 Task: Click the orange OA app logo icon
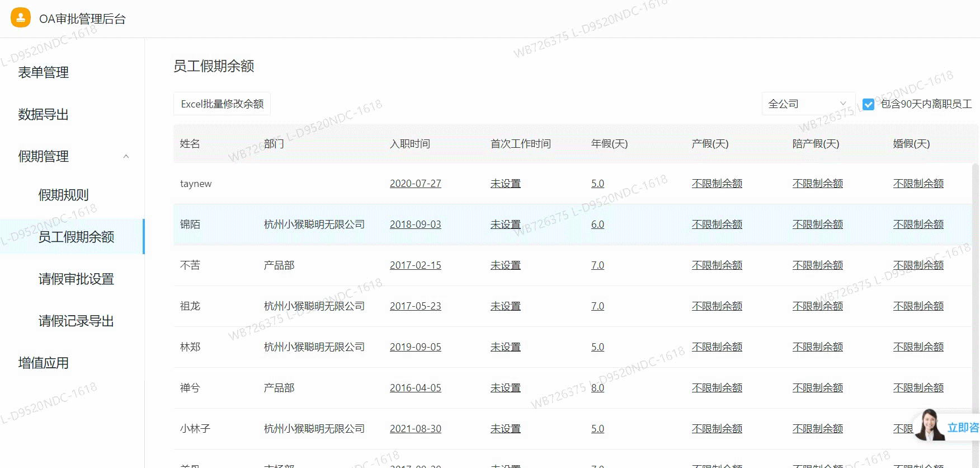click(21, 17)
